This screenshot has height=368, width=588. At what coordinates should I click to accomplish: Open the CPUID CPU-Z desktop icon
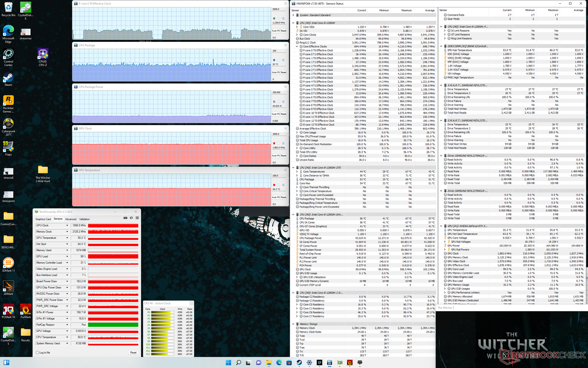pyautogui.click(x=43, y=57)
